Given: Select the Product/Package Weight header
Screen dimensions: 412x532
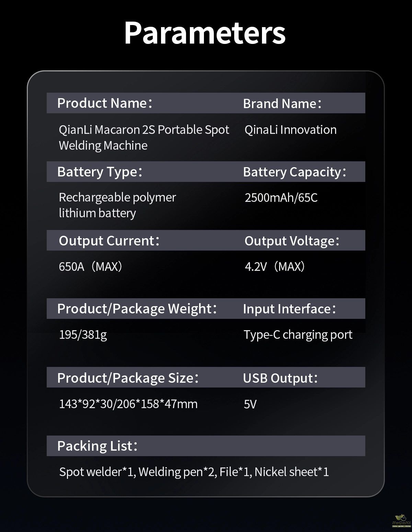Looking at the screenshot, I should [137, 309].
